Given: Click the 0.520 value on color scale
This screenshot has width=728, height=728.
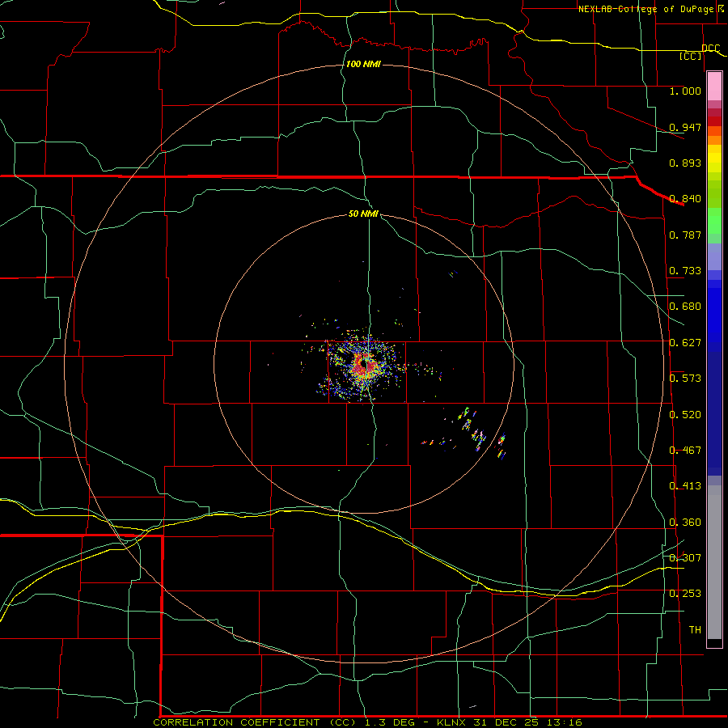Looking at the screenshot, I should pyautogui.click(x=685, y=415).
